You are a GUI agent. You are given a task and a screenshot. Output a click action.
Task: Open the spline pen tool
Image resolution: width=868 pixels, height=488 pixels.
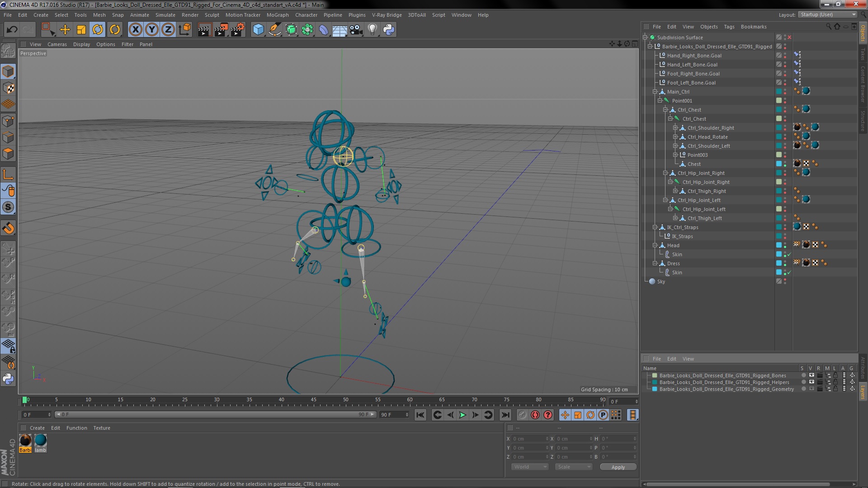point(274,30)
